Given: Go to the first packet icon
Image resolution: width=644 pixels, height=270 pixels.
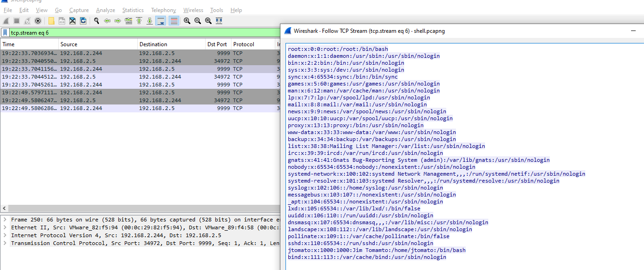Looking at the screenshot, I should [x=139, y=21].
